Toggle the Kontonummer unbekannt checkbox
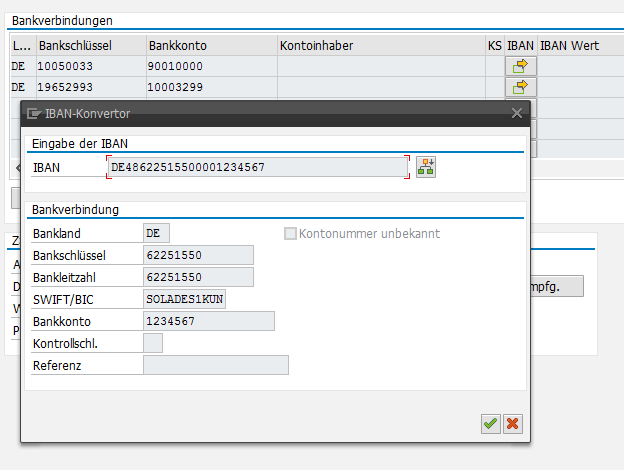This screenshot has width=624, height=470. [291, 233]
